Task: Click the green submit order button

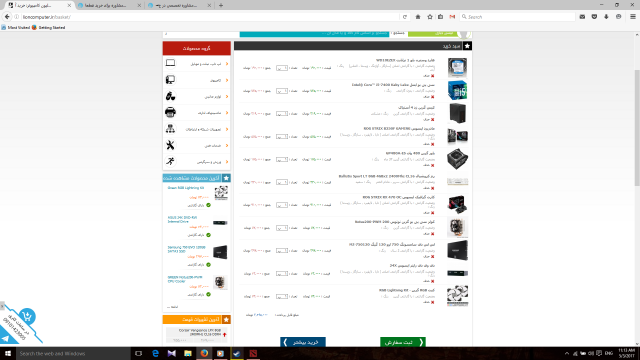Action: tap(403, 342)
